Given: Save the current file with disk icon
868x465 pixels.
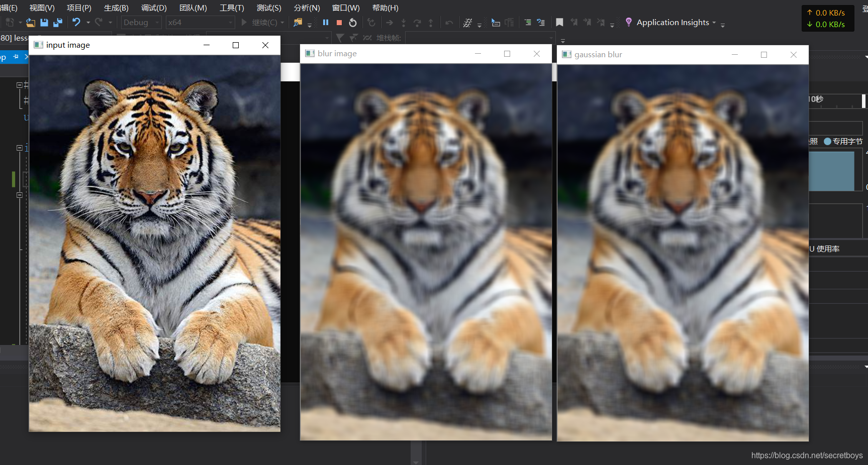Looking at the screenshot, I should tap(44, 23).
